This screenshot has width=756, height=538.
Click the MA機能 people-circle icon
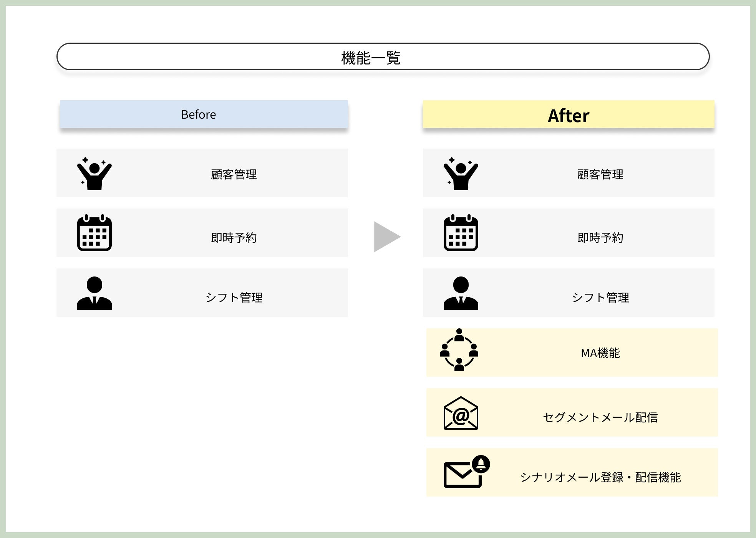(x=459, y=350)
